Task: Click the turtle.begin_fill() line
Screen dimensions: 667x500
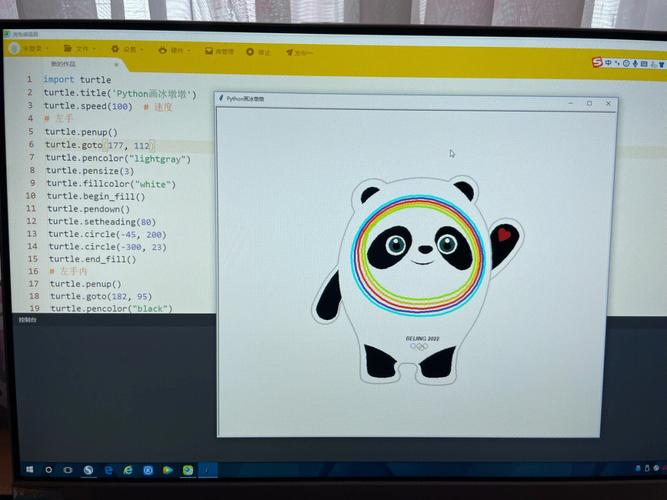Action: pos(96,196)
